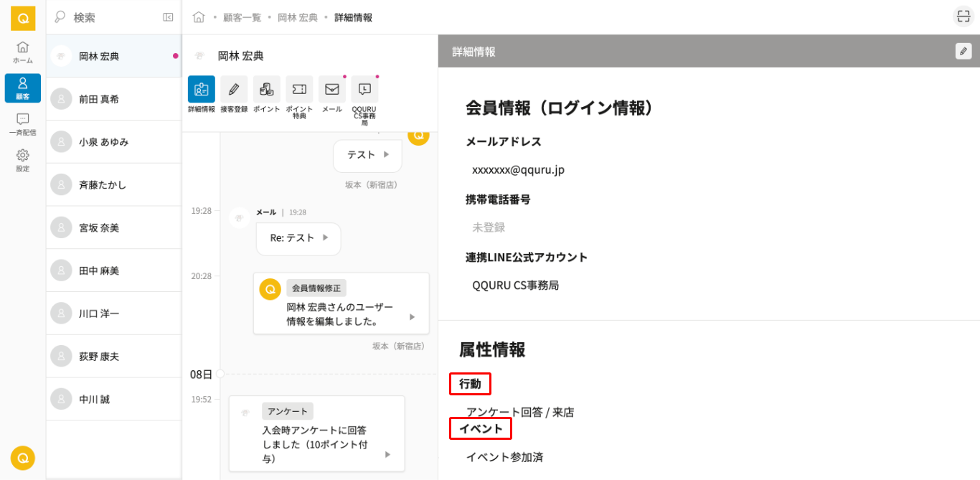Collapse the customer list sidebar panel
Image resolution: width=980 pixels, height=480 pixels.
click(x=168, y=17)
